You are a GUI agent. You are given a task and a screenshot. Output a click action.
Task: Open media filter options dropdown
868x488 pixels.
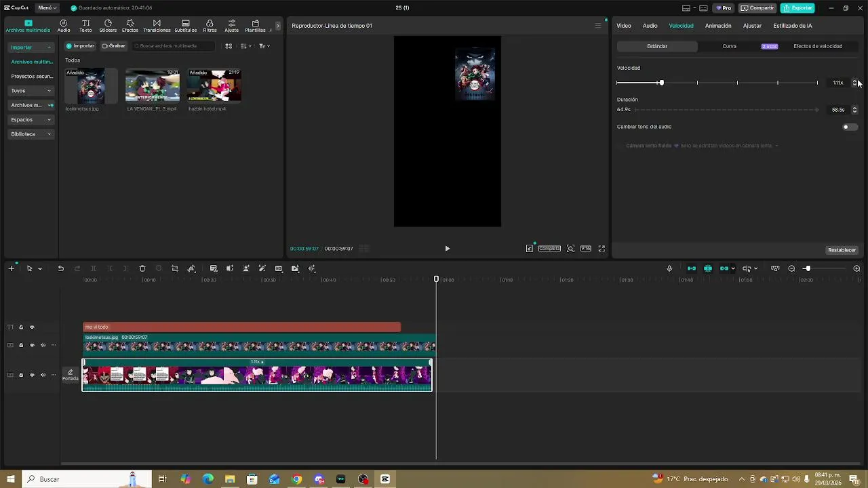point(264,46)
